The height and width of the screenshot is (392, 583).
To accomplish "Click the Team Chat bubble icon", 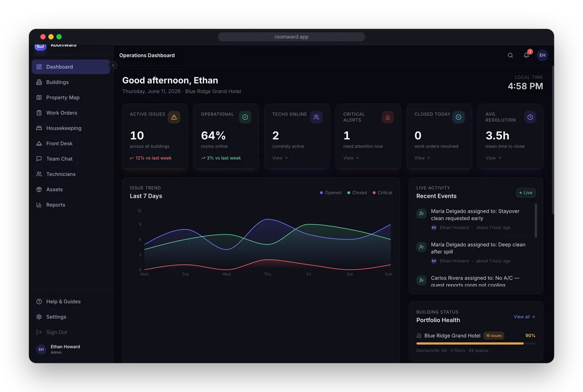I will (x=39, y=159).
